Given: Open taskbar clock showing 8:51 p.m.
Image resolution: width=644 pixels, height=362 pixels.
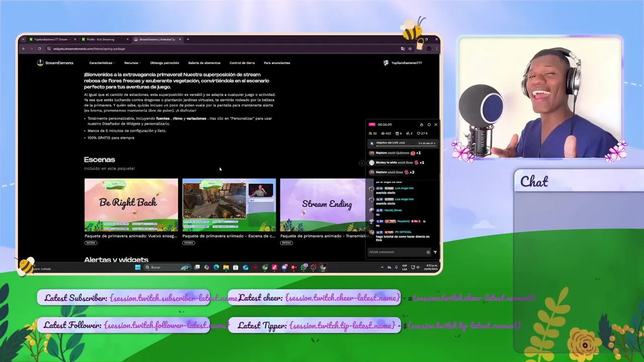Looking at the screenshot, I should tap(431, 267).
